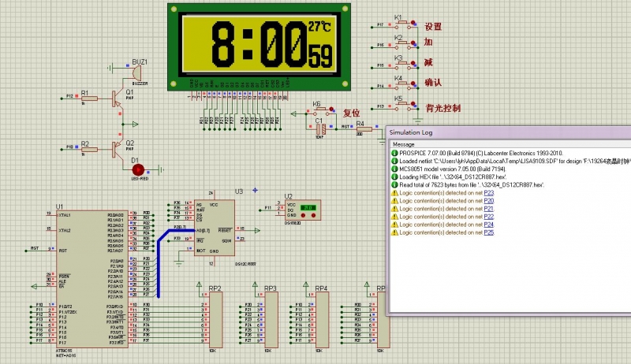Image resolution: width=631 pixels, height=364 pixels.
Task: Click the BUZ1 buzzer component
Action: coord(137,72)
